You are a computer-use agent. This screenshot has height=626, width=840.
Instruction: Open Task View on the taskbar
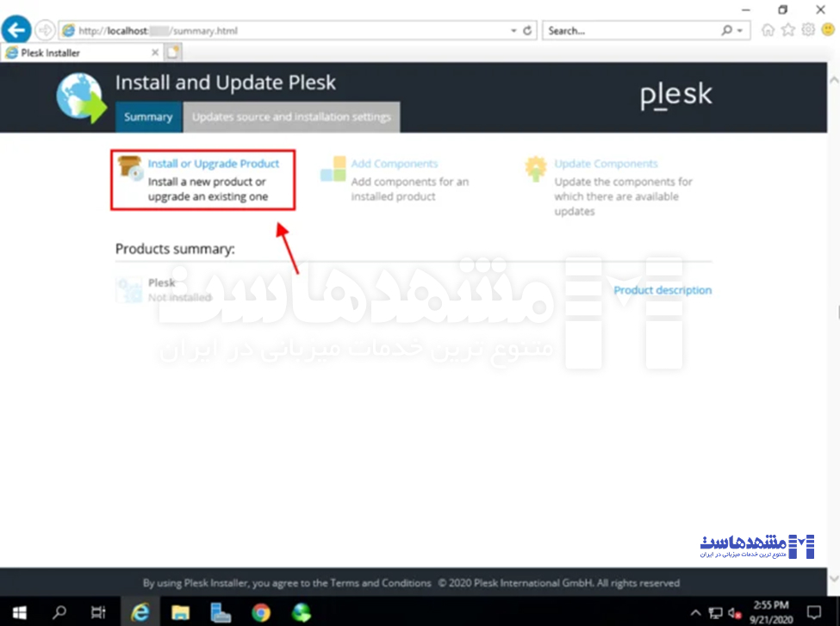tap(98, 612)
